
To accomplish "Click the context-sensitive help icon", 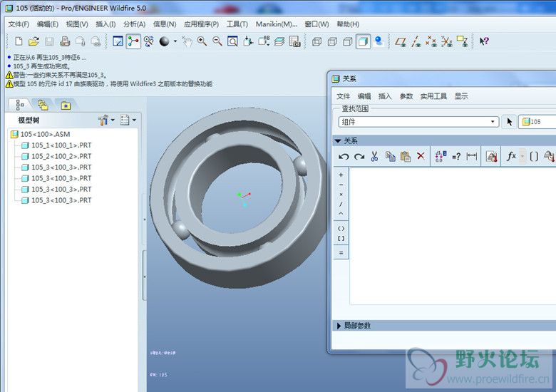I will click(484, 41).
